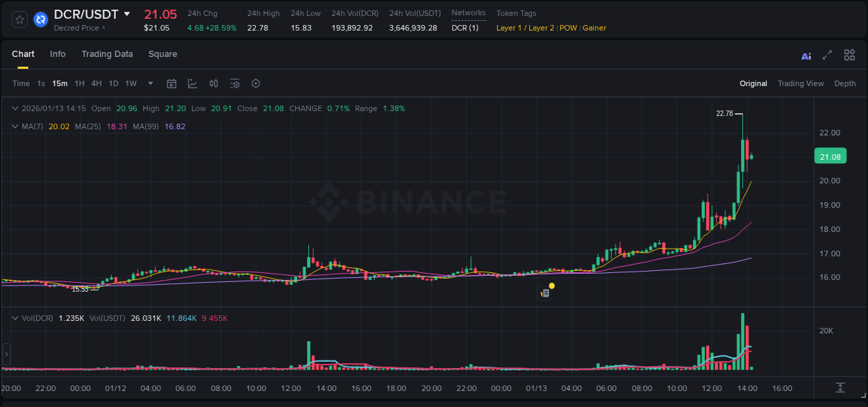Open the chart settings hexagon icon

tap(256, 83)
